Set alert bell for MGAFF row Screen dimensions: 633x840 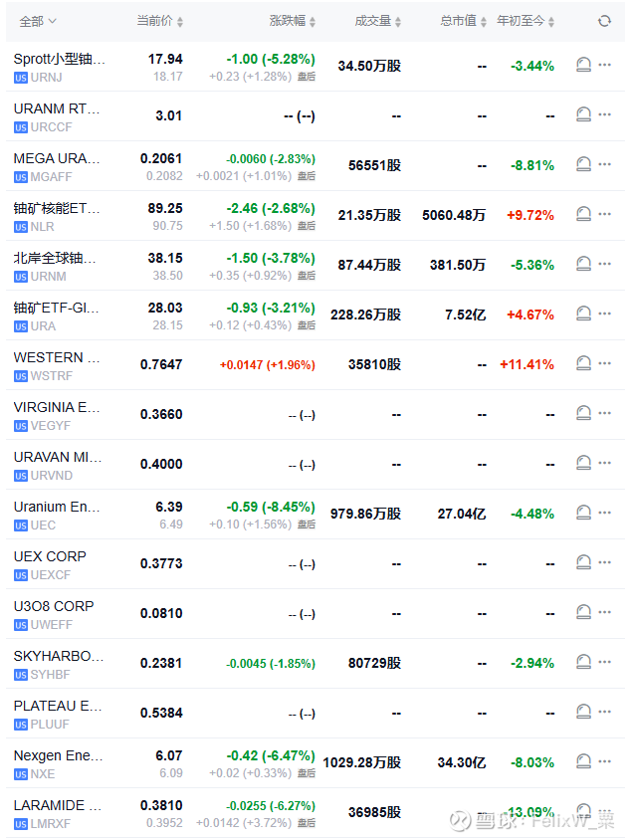(x=583, y=164)
